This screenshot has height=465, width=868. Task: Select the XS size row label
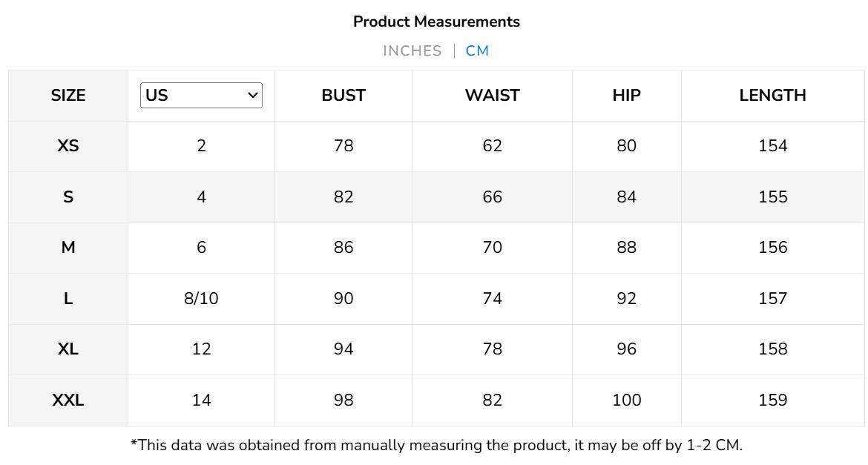click(68, 146)
